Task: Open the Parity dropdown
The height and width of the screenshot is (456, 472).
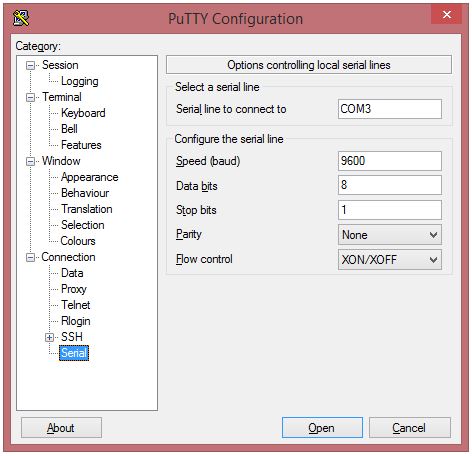Action: point(390,235)
